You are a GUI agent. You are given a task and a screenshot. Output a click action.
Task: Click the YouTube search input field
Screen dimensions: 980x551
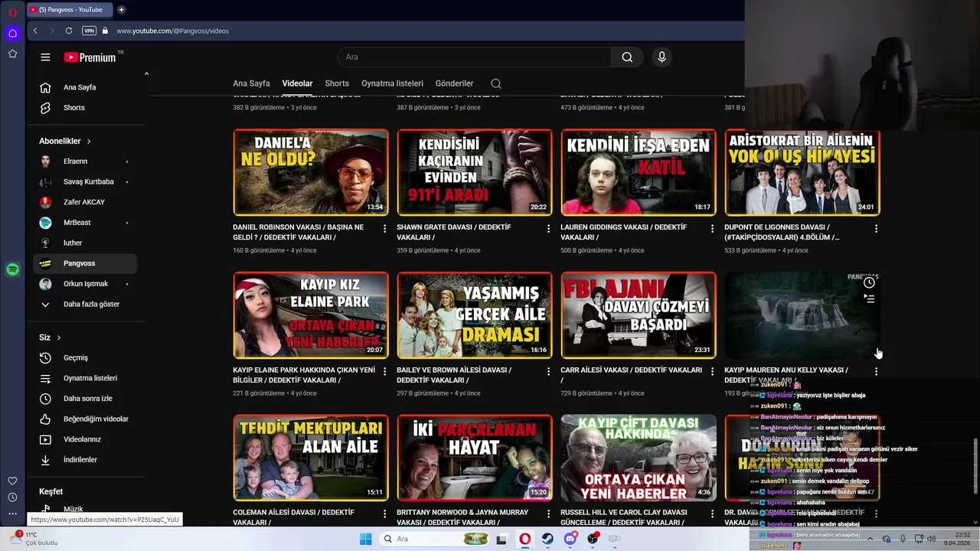474,57
